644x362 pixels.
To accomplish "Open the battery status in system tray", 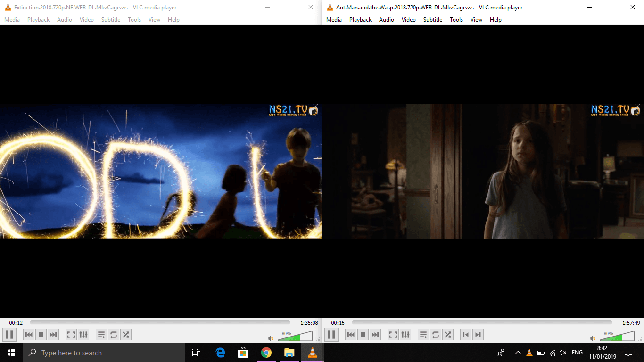I will coord(541,353).
